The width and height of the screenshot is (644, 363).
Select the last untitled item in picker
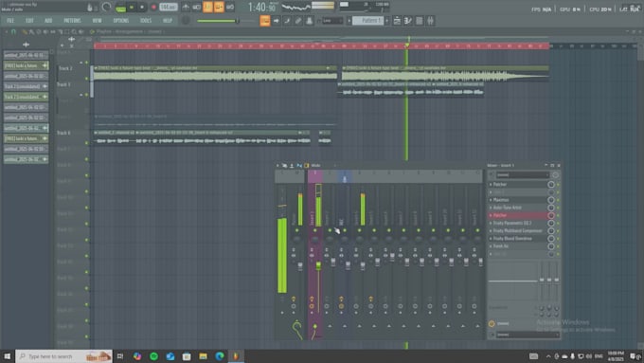click(x=26, y=159)
